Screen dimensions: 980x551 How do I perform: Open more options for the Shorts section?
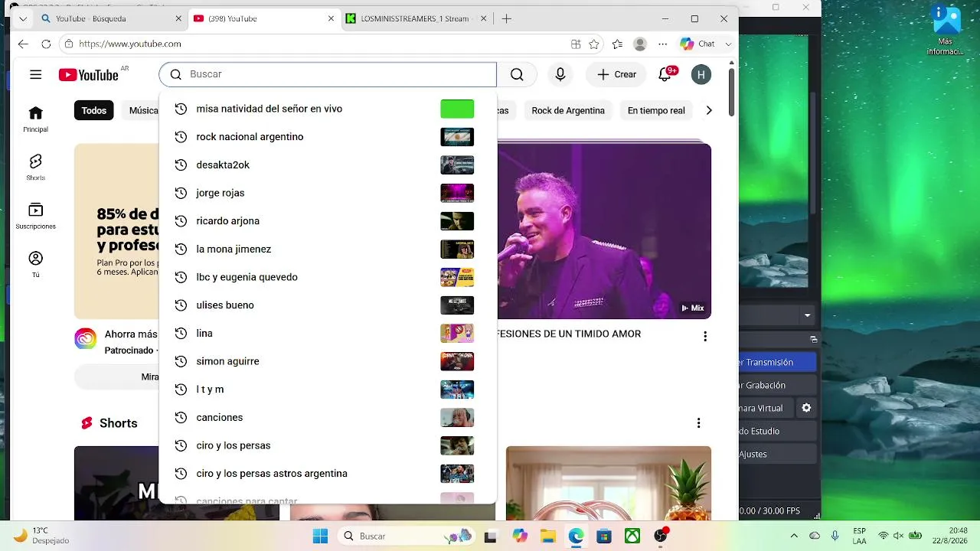[698, 423]
